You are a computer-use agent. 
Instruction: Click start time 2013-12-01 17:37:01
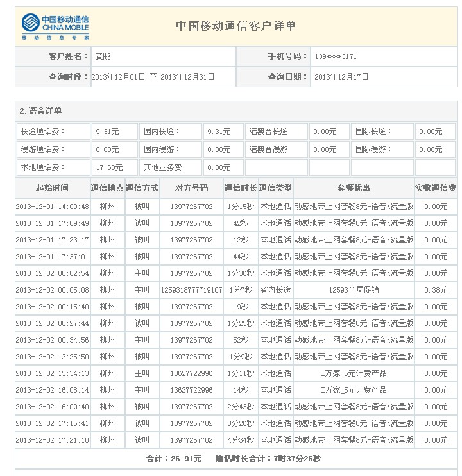pyautogui.click(x=52, y=257)
